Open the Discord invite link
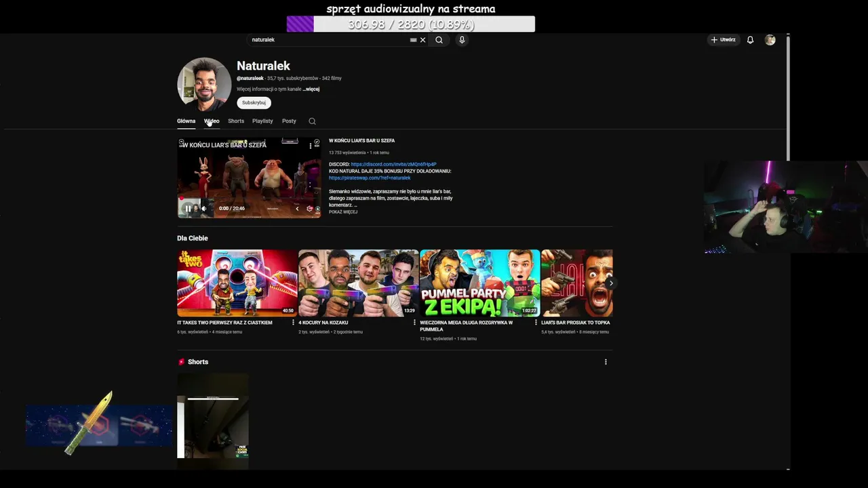 pyautogui.click(x=393, y=165)
